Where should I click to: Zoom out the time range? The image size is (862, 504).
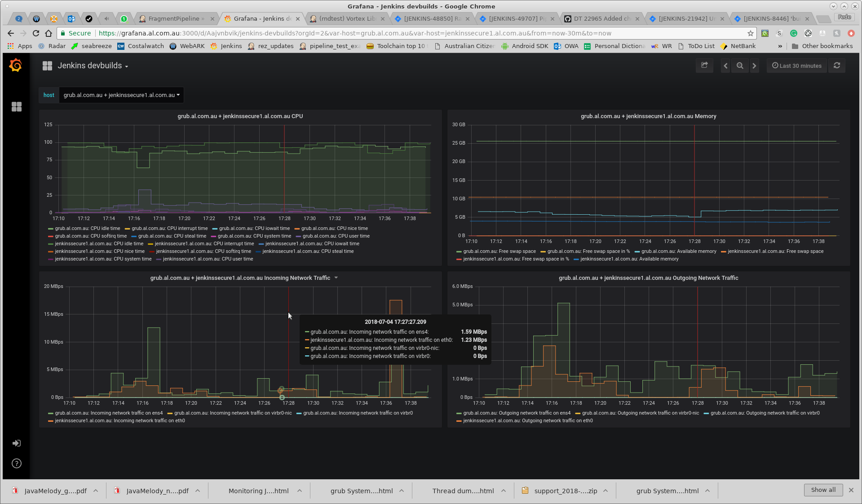pos(740,66)
